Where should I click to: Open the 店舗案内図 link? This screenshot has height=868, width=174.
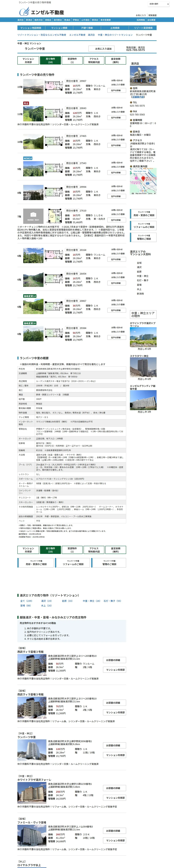138,97
